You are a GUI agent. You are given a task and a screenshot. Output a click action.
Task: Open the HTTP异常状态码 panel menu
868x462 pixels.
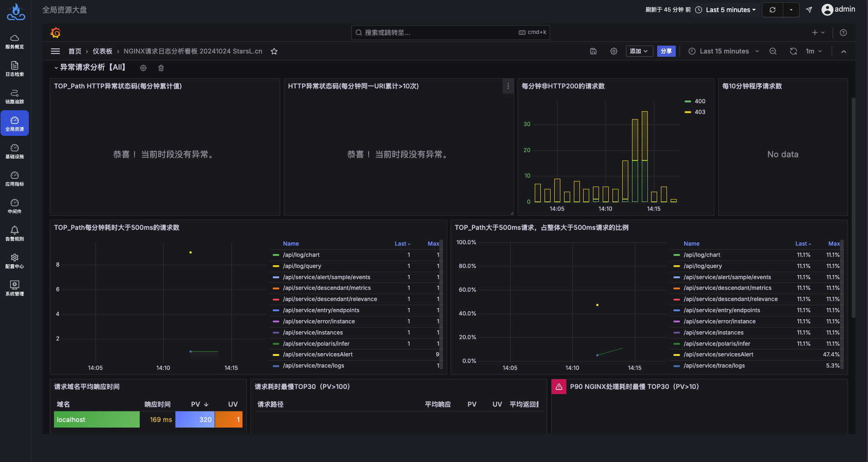(x=508, y=86)
